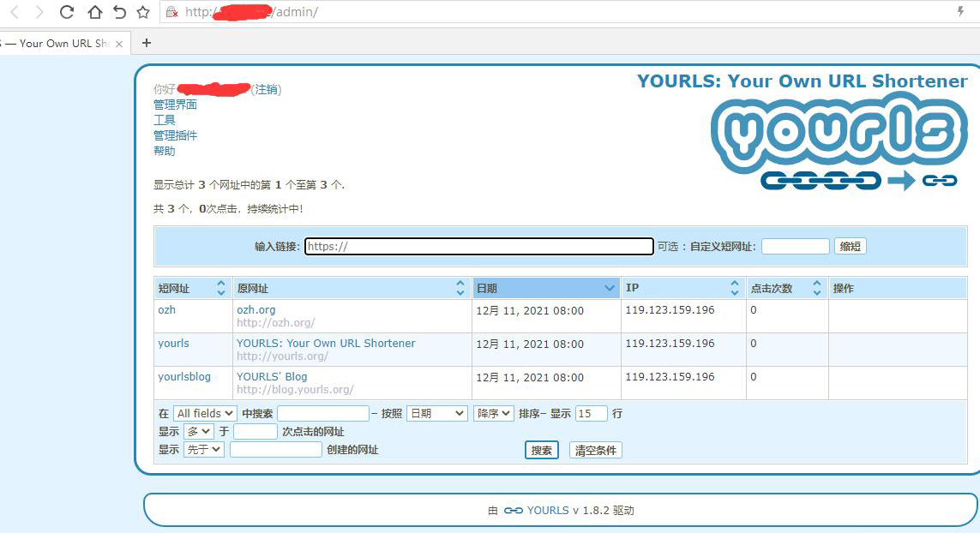Open the yourls short URL link
Screen dimensions: 980x533
pyautogui.click(x=173, y=344)
